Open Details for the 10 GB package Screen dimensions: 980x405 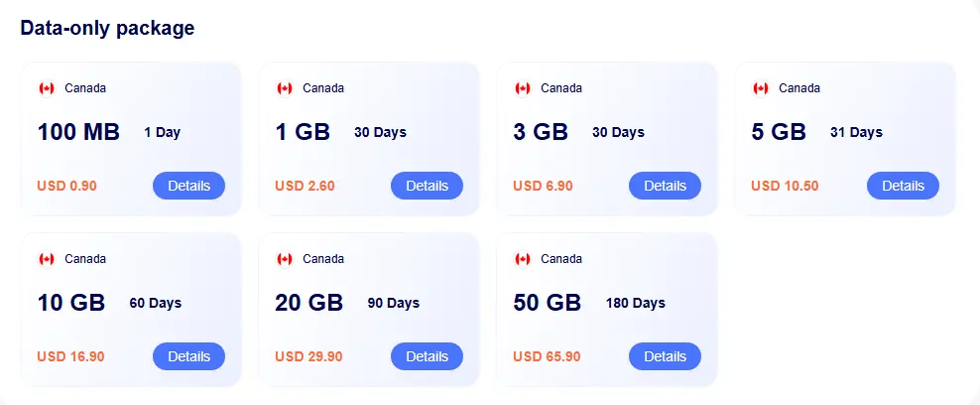(188, 356)
